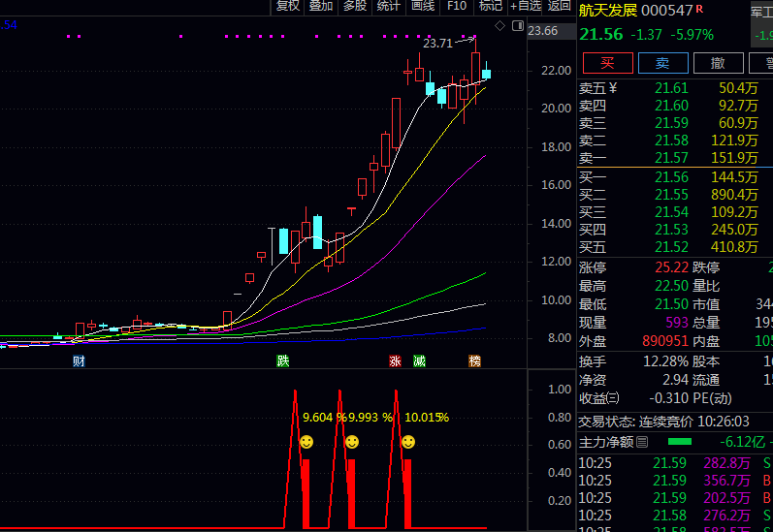Click the blue 卖 sell button
This screenshot has width=773, height=532.
point(663,63)
